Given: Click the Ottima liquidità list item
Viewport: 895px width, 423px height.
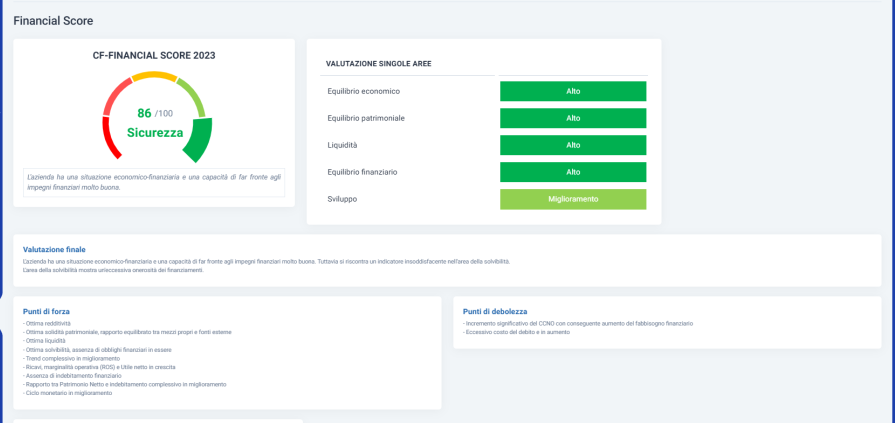Looking at the screenshot, I should coord(45,341).
